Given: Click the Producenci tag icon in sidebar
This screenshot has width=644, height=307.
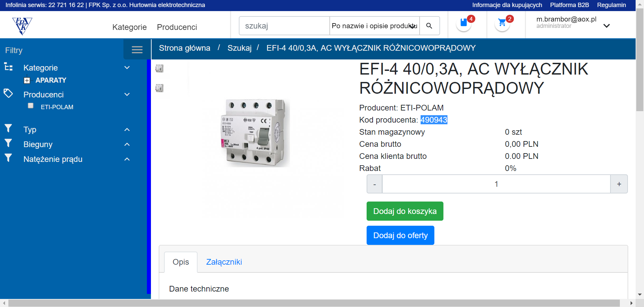Looking at the screenshot, I should [x=8, y=93].
